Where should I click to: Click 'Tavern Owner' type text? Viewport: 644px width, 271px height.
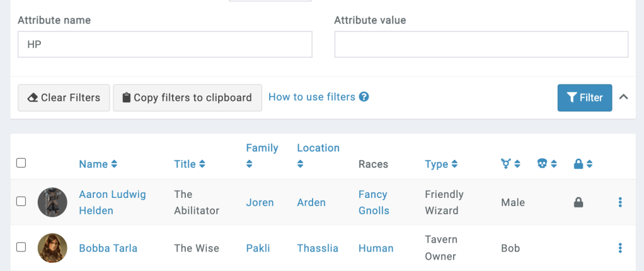point(441,248)
